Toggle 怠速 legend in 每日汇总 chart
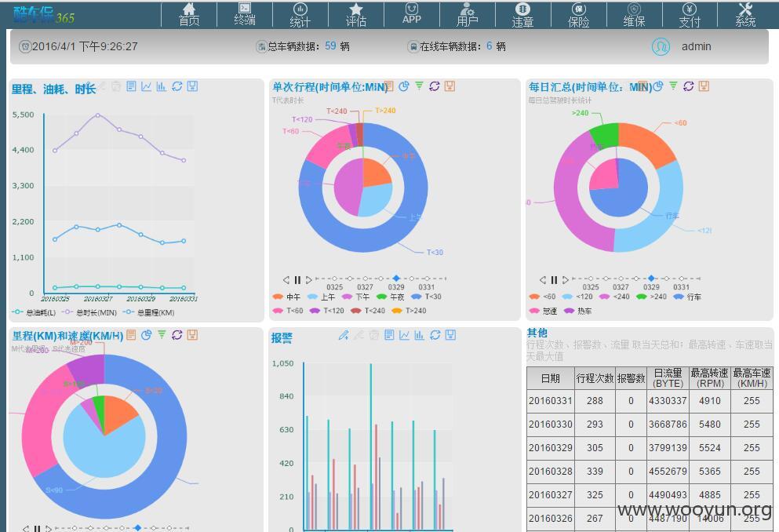 coord(544,311)
